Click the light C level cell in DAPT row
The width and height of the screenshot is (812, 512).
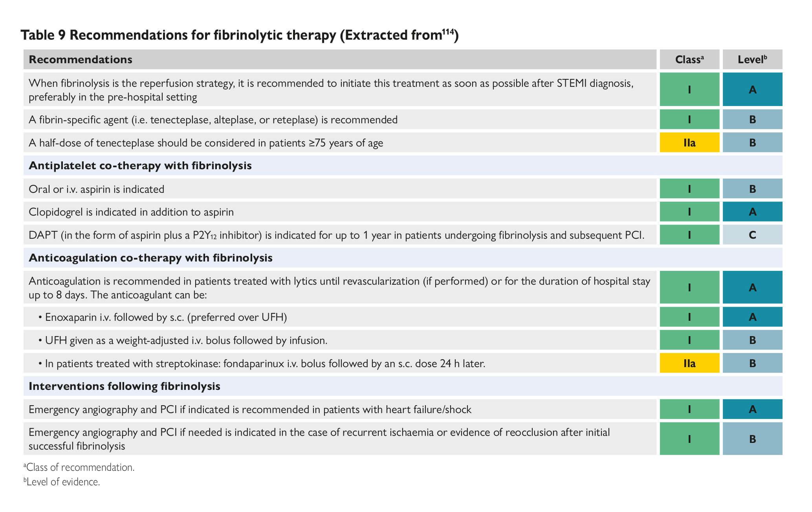coord(752,235)
